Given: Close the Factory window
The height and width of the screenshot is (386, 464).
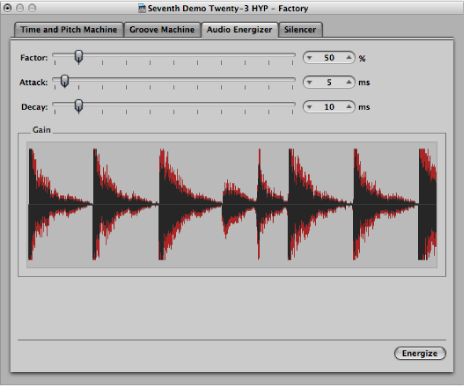Looking at the screenshot, I should (7, 8).
